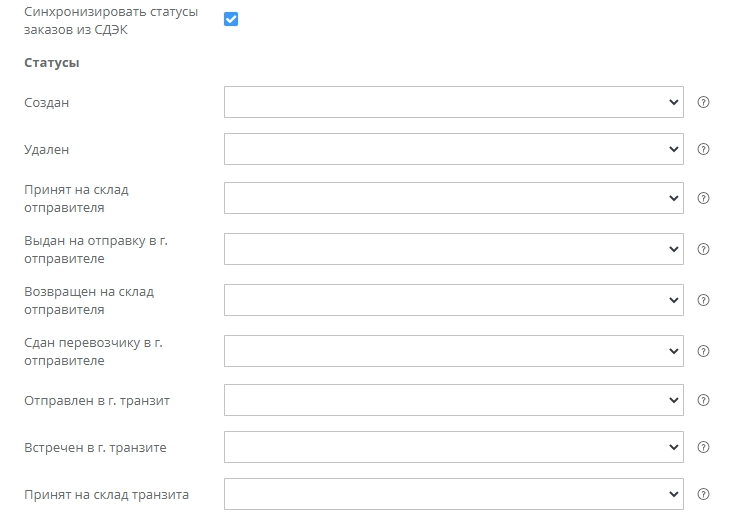
Task: Open help for Сдан перевозчику status
Action: (703, 351)
